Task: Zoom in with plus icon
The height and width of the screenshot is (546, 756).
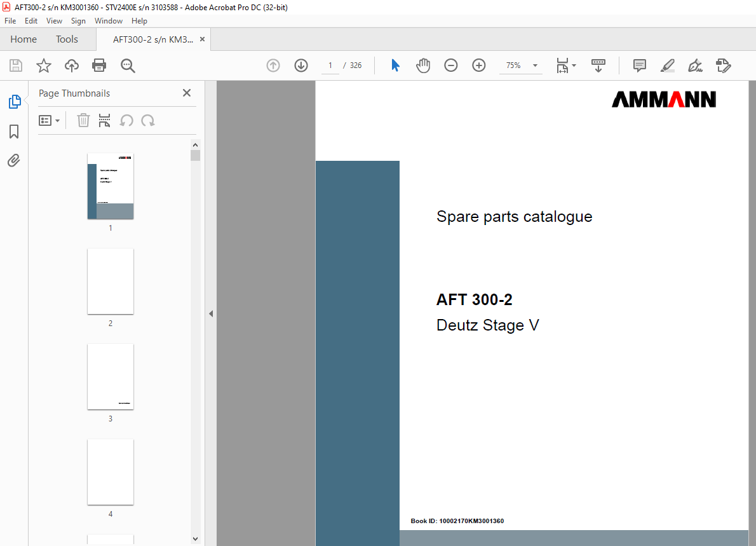Action: point(479,65)
